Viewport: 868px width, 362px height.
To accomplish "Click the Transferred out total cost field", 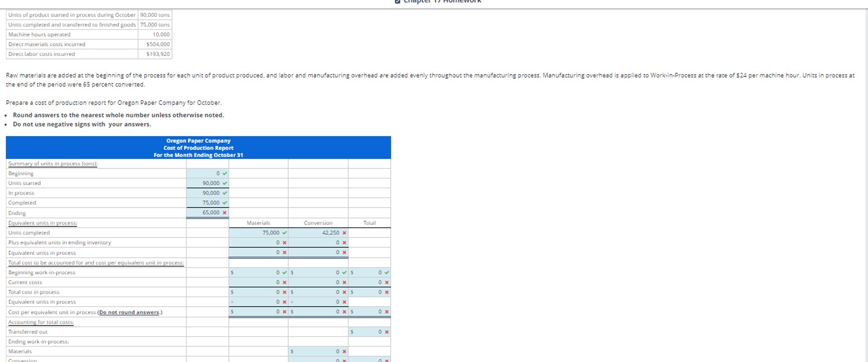I will coord(369,332).
